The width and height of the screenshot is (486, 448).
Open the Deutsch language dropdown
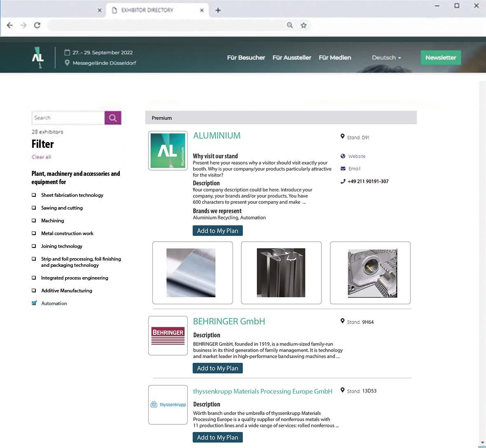386,58
